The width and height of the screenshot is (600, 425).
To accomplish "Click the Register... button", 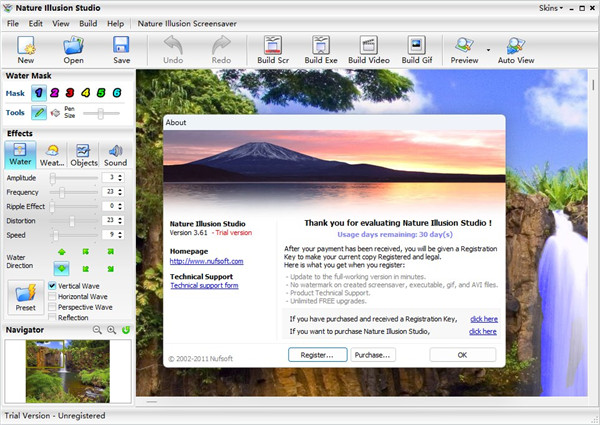I will [x=317, y=354].
